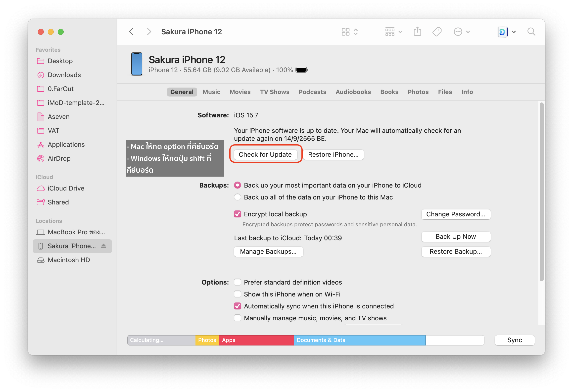Disable the Encrypt local backup checkbox
Image resolution: width=573 pixels, height=392 pixels.
click(x=238, y=214)
